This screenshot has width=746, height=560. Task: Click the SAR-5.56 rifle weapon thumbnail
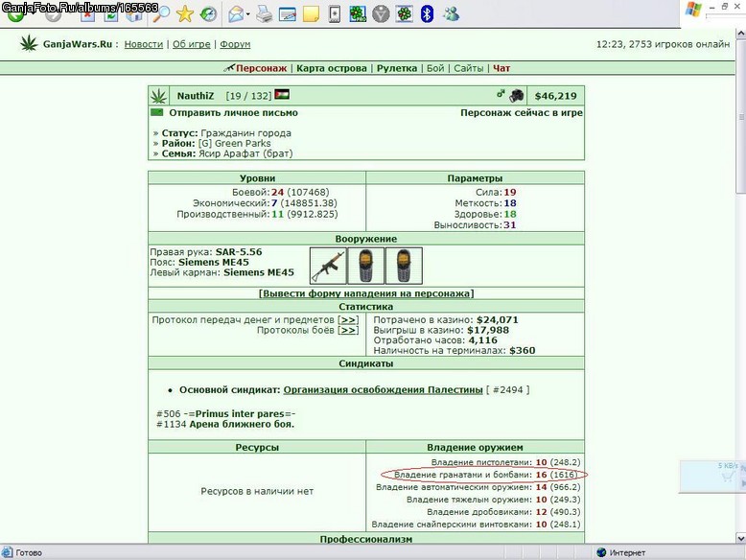[328, 266]
